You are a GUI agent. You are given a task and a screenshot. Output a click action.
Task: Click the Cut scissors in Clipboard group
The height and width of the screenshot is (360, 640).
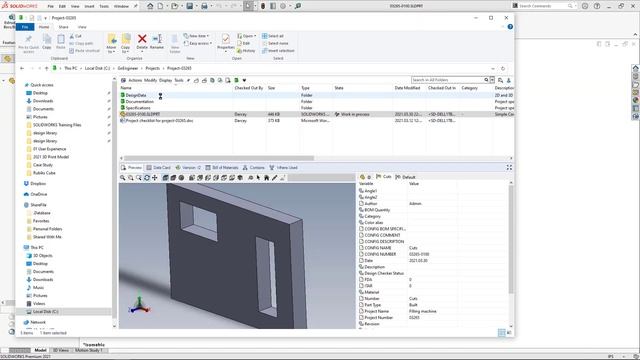[x=72, y=36]
